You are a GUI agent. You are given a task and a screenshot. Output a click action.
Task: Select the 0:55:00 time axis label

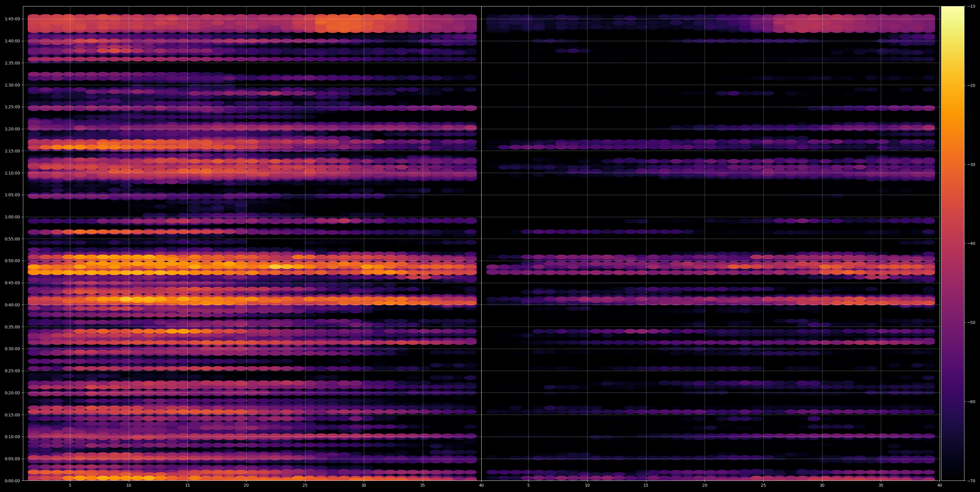click(x=12, y=239)
